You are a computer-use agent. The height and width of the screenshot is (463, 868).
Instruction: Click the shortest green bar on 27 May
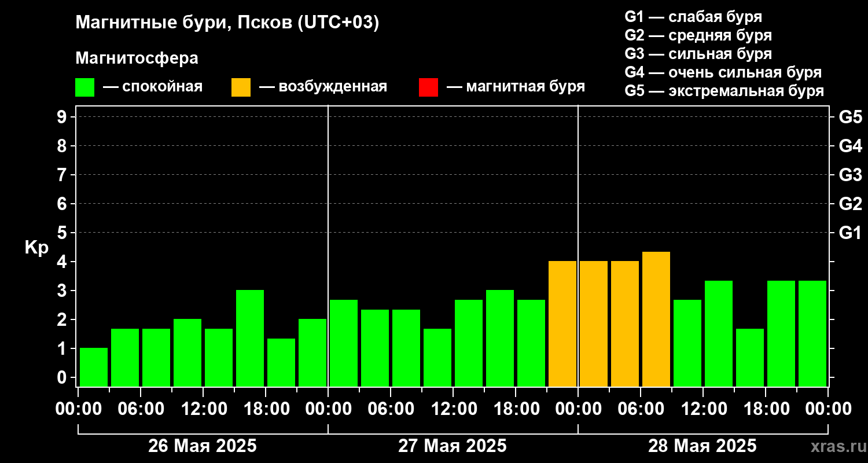(437, 357)
